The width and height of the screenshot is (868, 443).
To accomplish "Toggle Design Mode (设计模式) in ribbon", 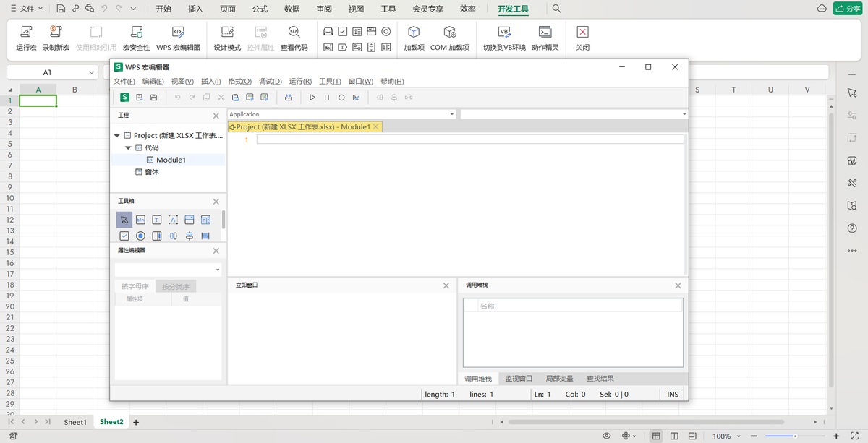I will (227, 38).
